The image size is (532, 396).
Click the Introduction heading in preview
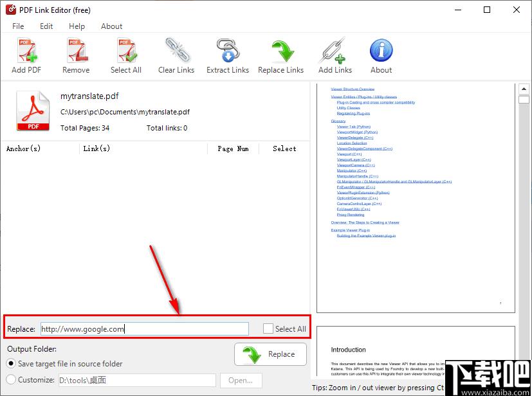click(x=349, y=350)
